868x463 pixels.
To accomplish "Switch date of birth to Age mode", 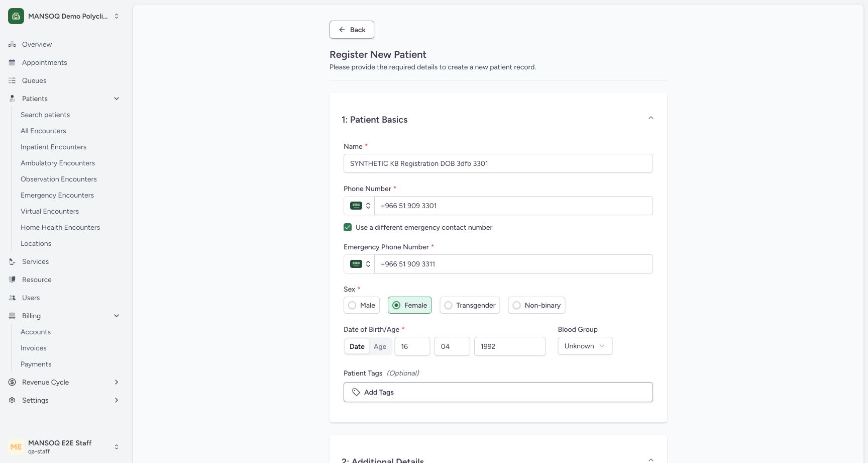I will click(380, 346).
